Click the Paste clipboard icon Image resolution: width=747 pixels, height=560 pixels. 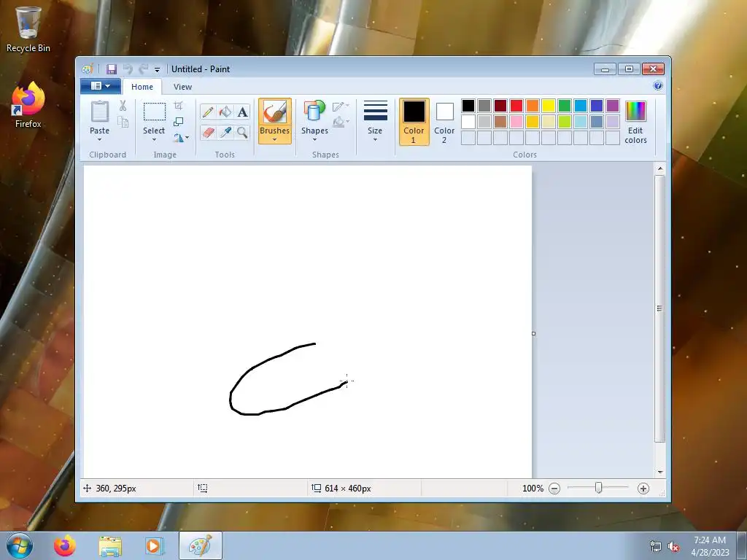(x=99, y=112)
